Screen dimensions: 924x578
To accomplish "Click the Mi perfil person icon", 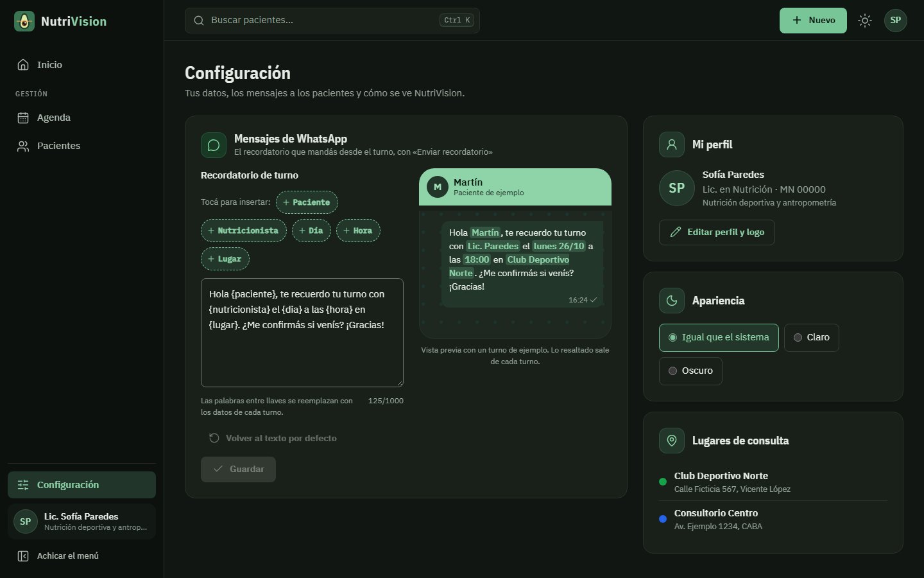I will (x=672, y=144).
